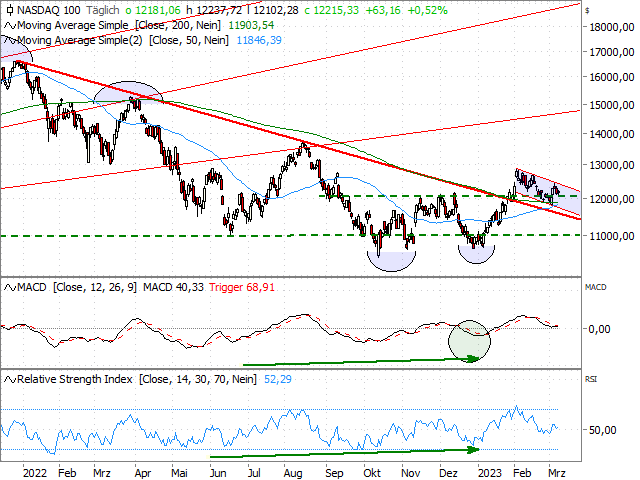Click the dollar sign currency label
Image resolution: width=640 pixels, height=480 pixels.
[x=587, y=11]
